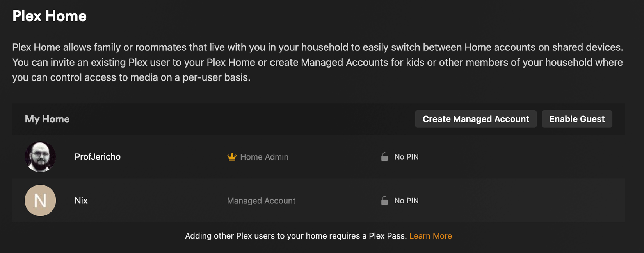The height and width of the screenshot is (253, 644).
Task: Click the Plex Home page title
Action: (50, 16)
